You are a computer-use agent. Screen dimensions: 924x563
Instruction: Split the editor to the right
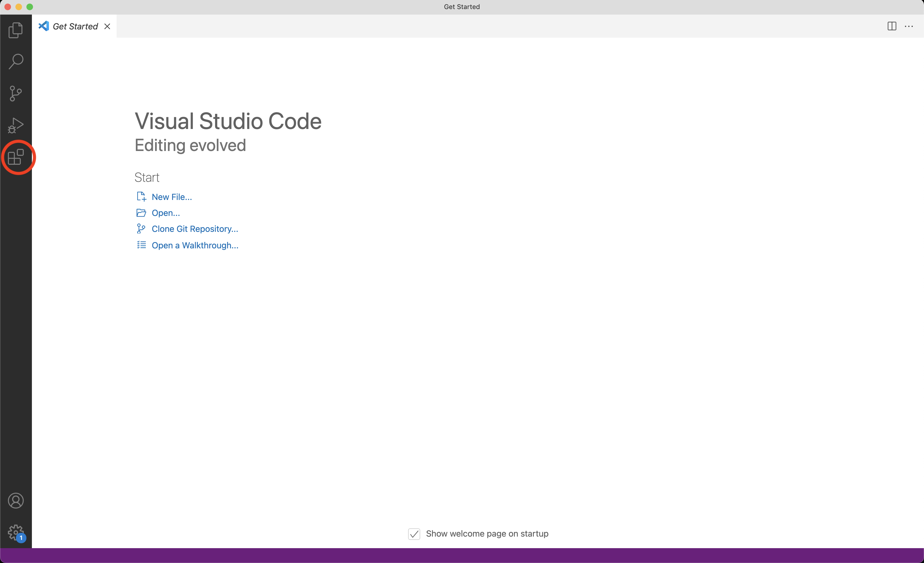892,26
